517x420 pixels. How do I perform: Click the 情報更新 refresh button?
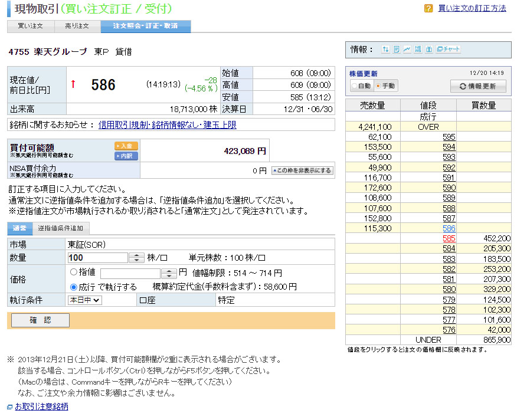(478, 86)
